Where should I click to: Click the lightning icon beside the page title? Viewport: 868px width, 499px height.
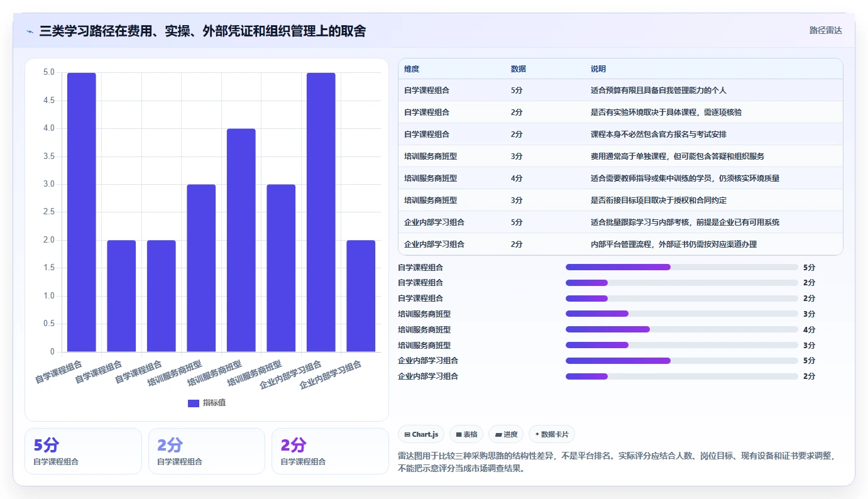(30, 31)
